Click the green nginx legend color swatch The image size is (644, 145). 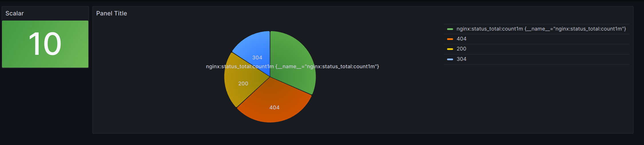(450, 29)
